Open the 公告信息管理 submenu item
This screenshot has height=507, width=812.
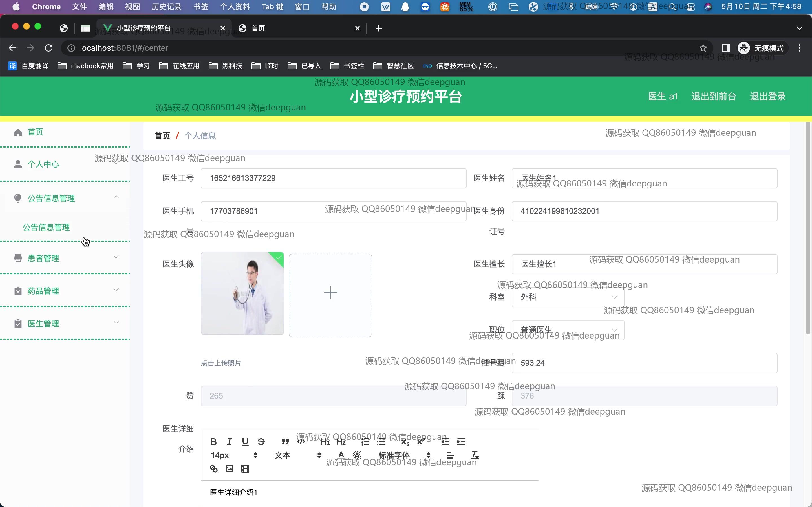(x=46, y=227)
